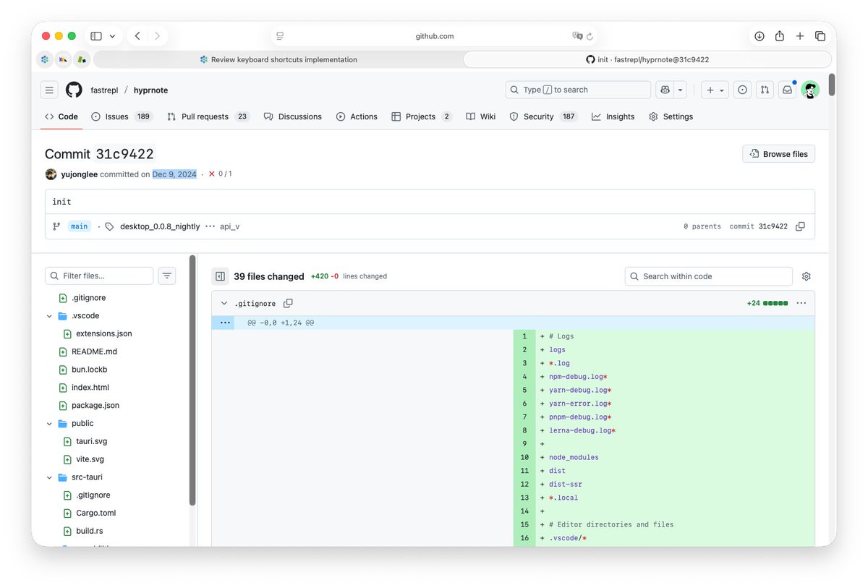
Task: Open diff view settings gear
Action: 807,276
